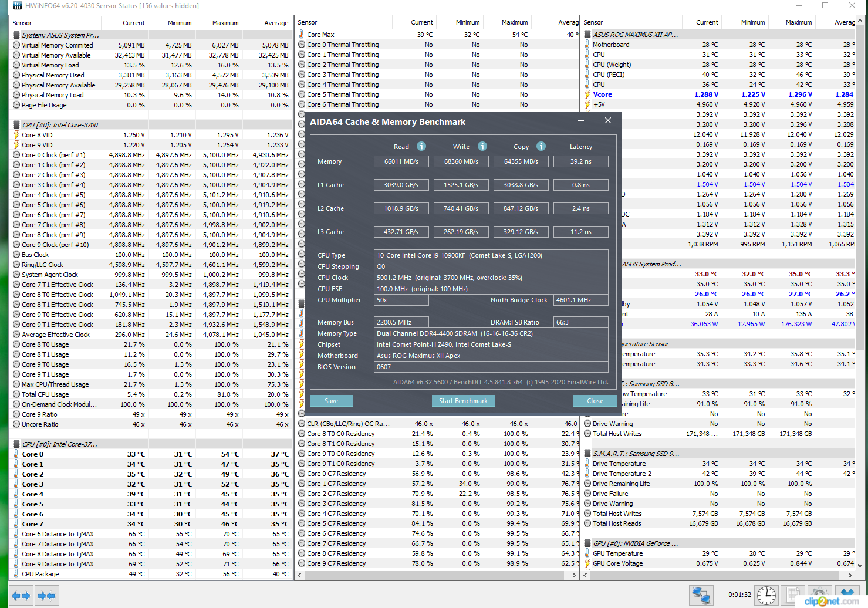Click Start Benchmark in the AIDA64 dialog

tap(463, 401)
